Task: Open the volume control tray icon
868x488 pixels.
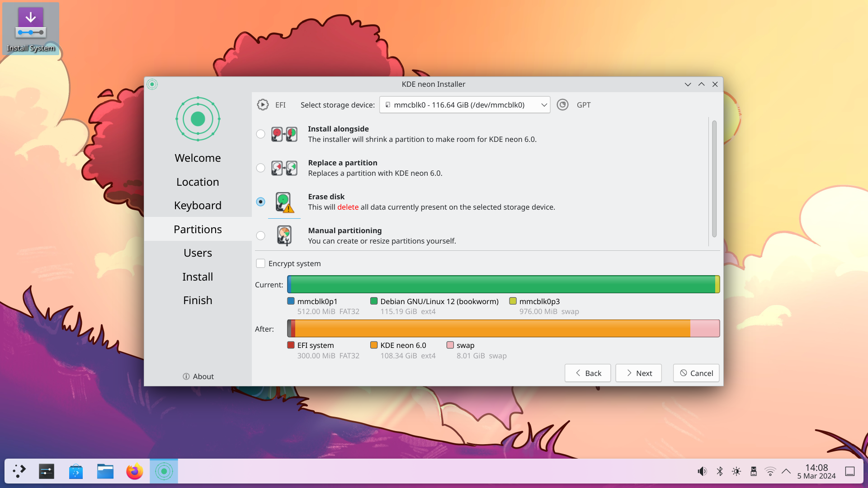Action: 702,471
